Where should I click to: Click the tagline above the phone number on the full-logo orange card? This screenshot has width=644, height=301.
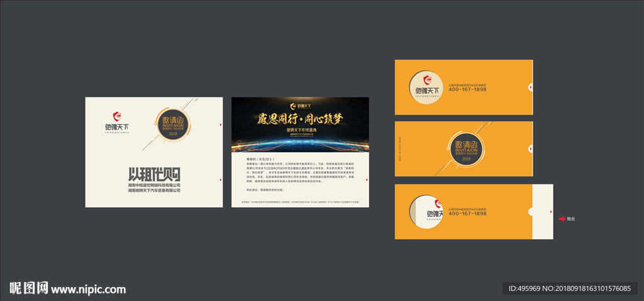(x=467, y=85)
